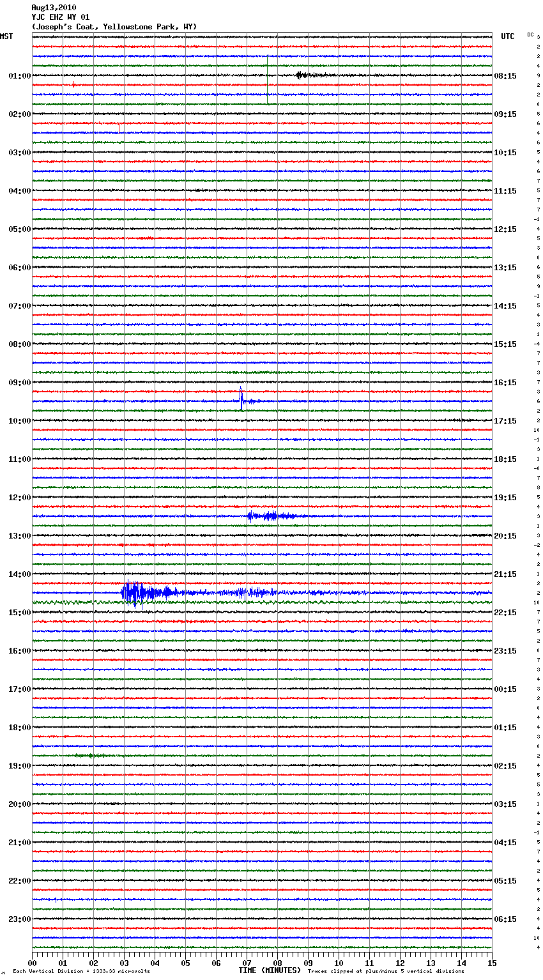
Task: Click the 04:15 UTC time label
Action: click(x=505, y=843)
